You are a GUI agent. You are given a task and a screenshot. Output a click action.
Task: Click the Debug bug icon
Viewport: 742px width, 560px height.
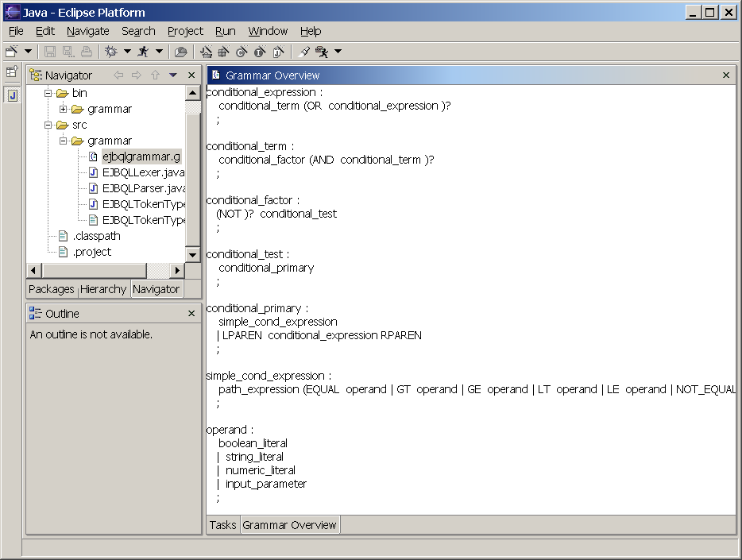pos(110,52)
